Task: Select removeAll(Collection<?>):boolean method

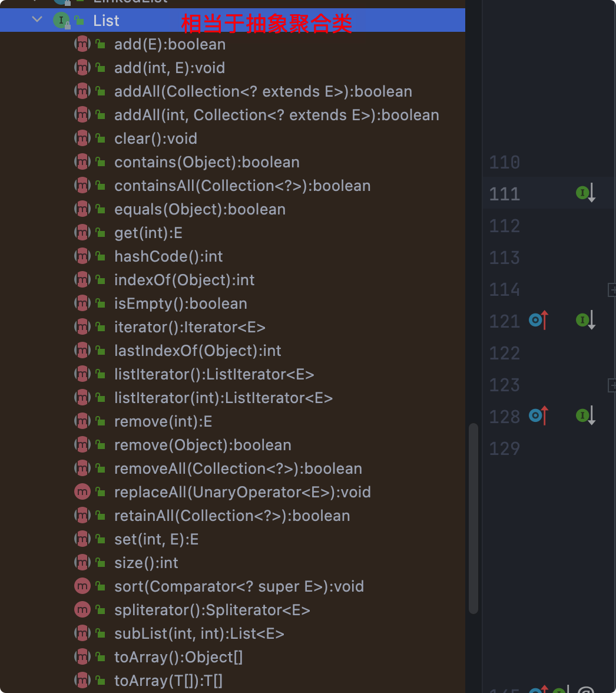Action: [x=238, y=468]
